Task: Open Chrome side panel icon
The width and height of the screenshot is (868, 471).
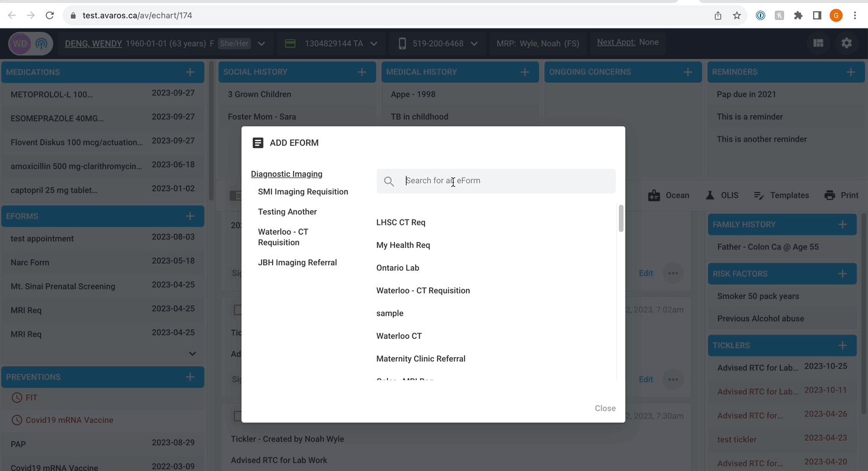Action: tap(817, 15)
